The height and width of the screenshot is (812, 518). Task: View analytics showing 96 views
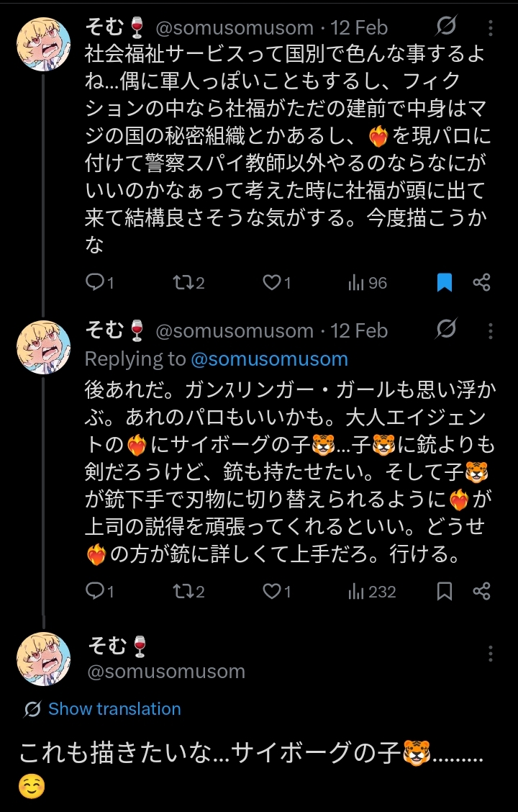[x=368, y=283]
